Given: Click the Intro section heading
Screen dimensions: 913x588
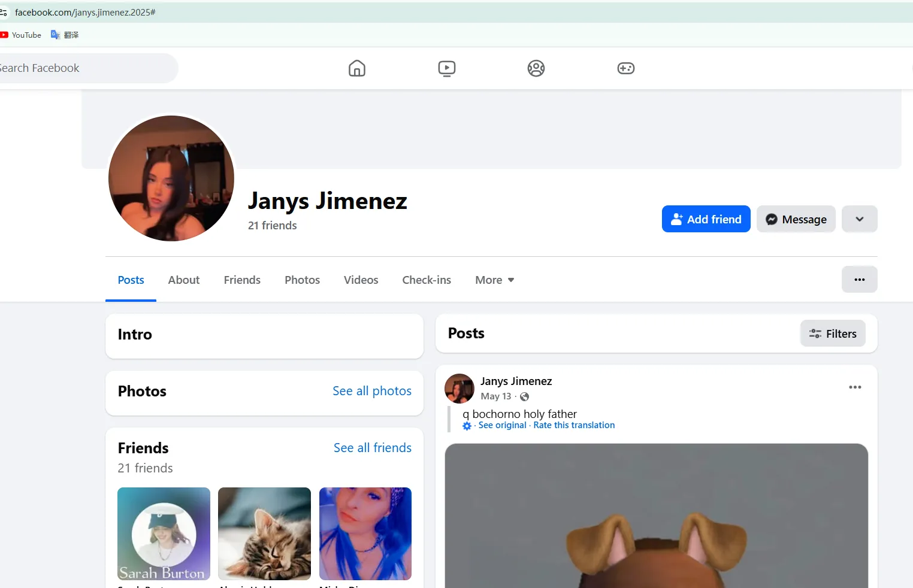Looking at the screenshot, I should coord(135,335).
